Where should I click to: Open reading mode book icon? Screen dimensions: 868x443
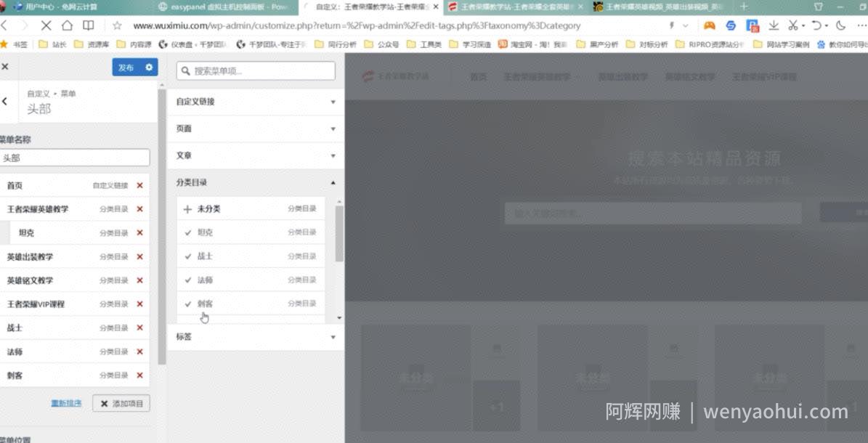[x=89, y=25]
